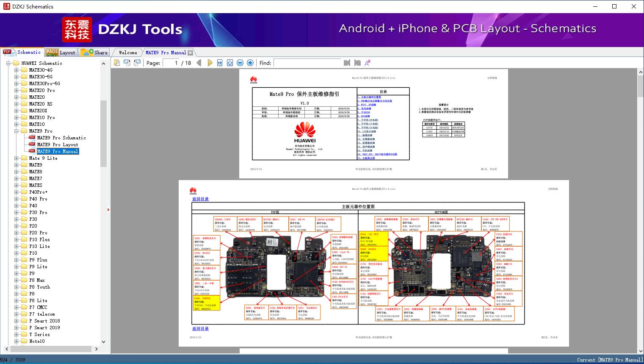644x364 pixels.
Task: Open MATE9 Pro Layout file
Action: pyautogui.click(x=58, y=144)
